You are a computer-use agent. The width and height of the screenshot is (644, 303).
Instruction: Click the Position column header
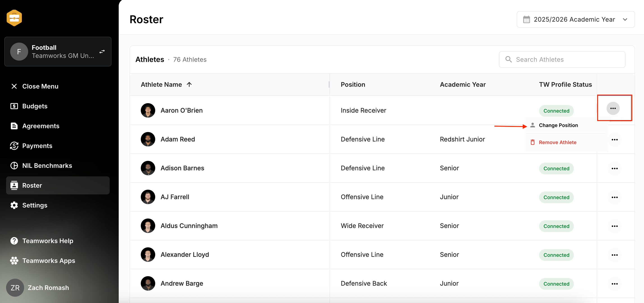[353, 84]
